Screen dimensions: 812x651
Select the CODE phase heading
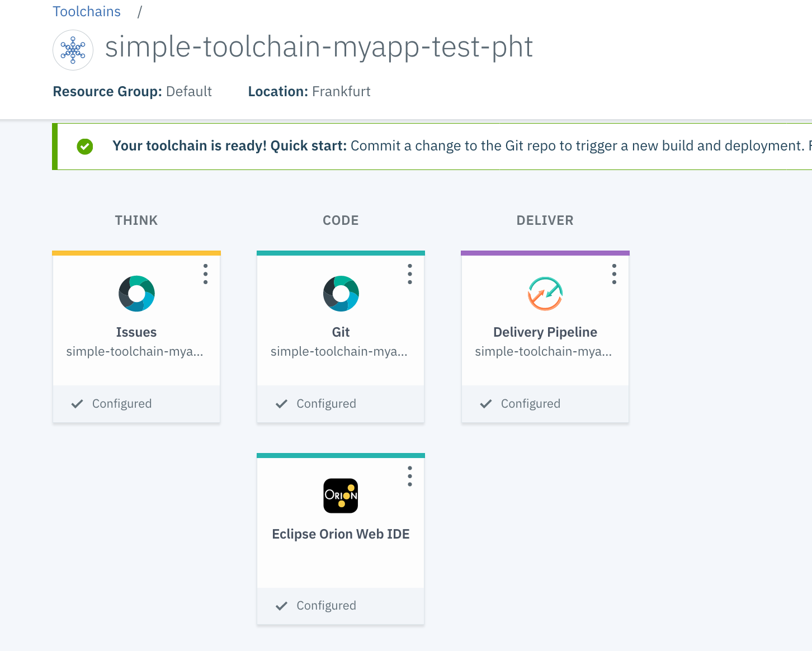point(341,220)
